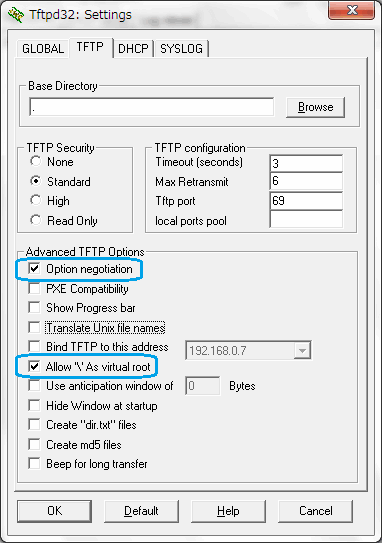The width and height of the screenshot is (382, 543).
Task: Click the Tftp port field
Action: click(306, 201)
